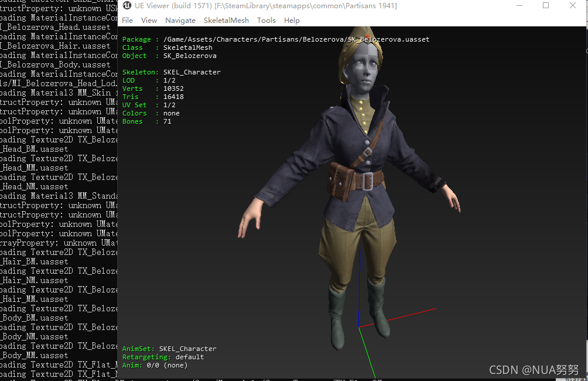The image size is (588, 381).
Task: Click the red X axis line
Action: pos(398,318)
